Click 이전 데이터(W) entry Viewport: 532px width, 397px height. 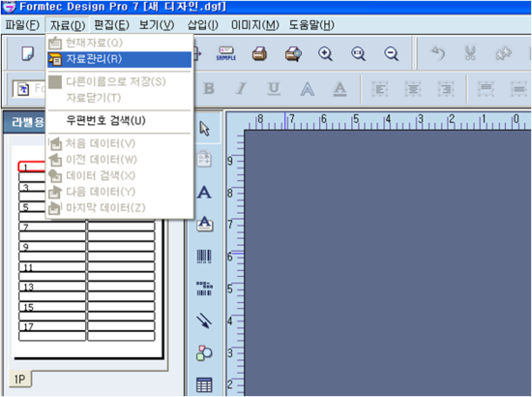(119, 159)
